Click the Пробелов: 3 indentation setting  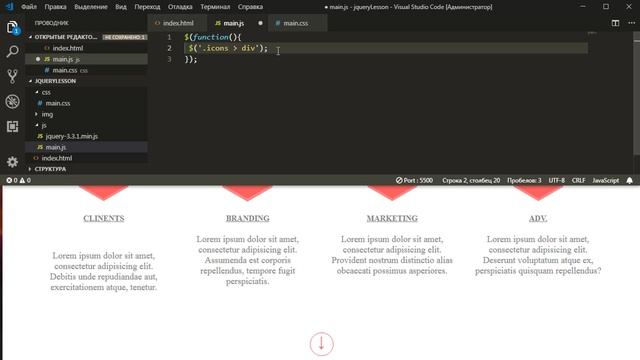[524, 180]
